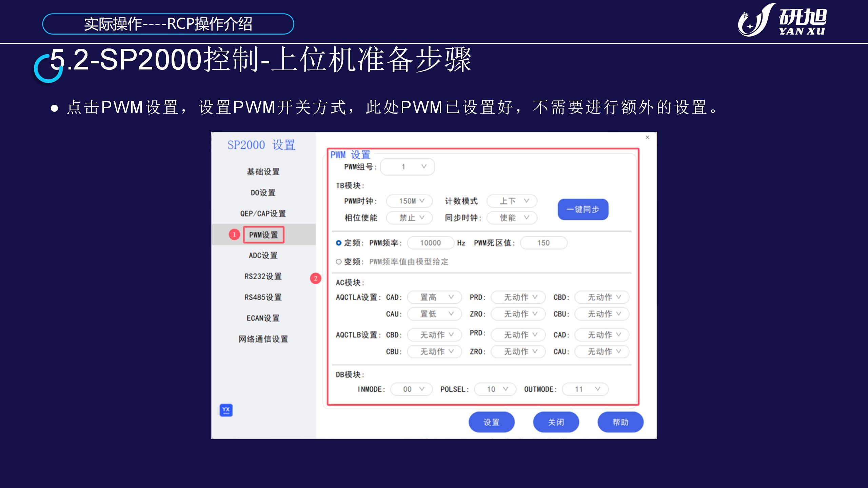This screenshot has height=488, width=868.
Task: Click the YX logo icon in sidebar
Action: [x=226, y=410]
